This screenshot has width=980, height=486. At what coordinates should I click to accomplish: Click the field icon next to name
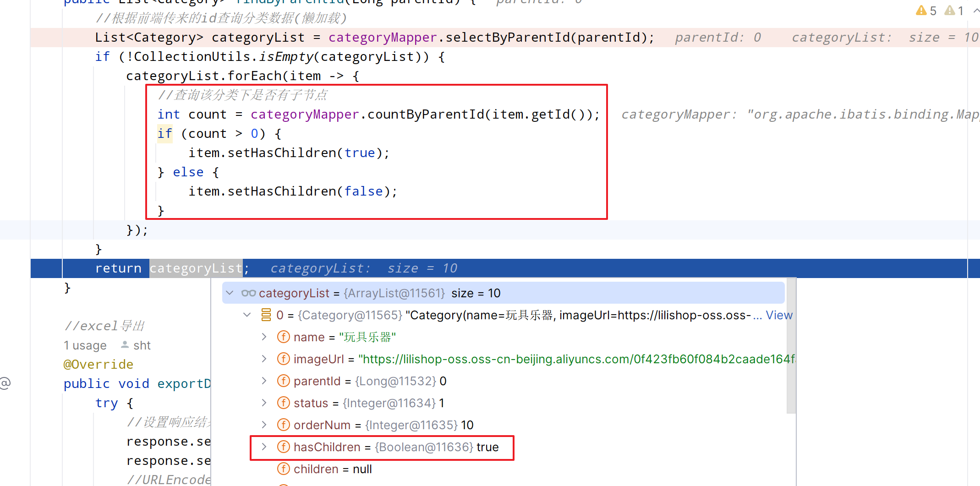point(284,337)
